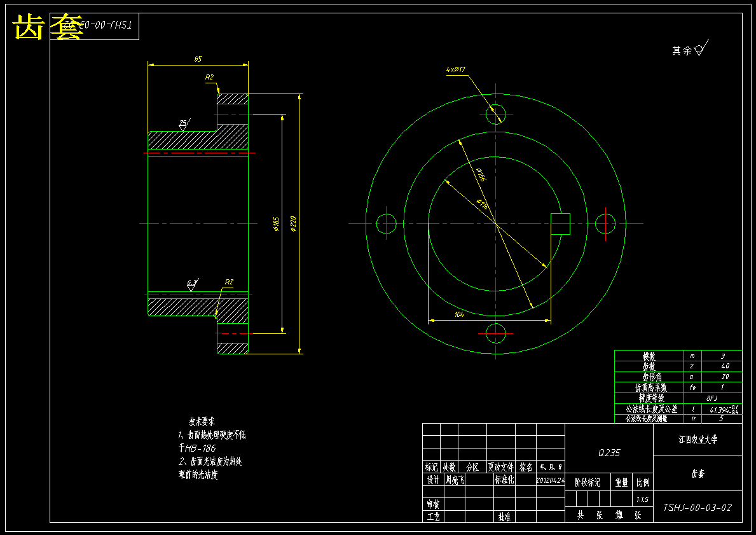Screen dimensions: 756x535
Task: Click the "阶段标记" title block cell
Action: (588, 482)
